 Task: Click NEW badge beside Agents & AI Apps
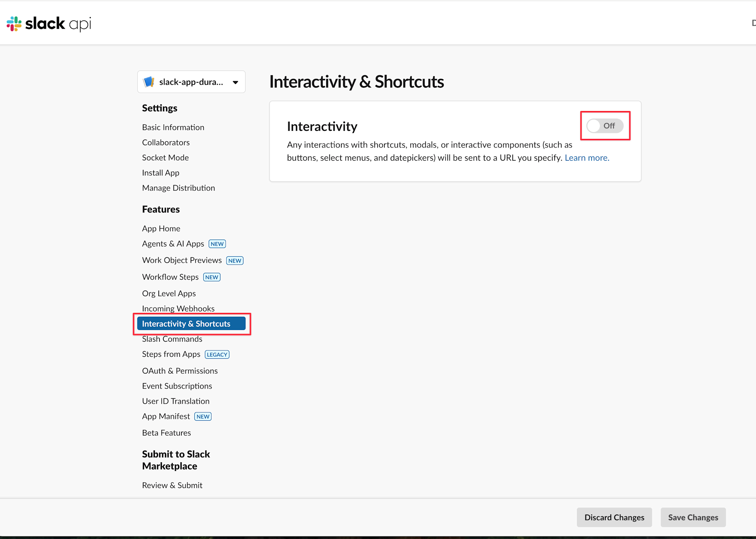[x=217, y=244]
